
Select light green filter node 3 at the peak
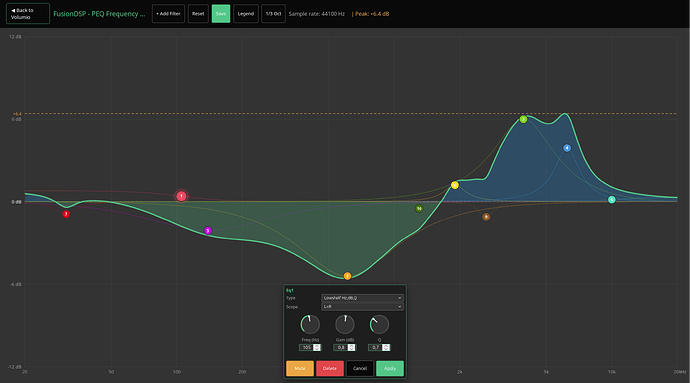(x=523, y=119)
